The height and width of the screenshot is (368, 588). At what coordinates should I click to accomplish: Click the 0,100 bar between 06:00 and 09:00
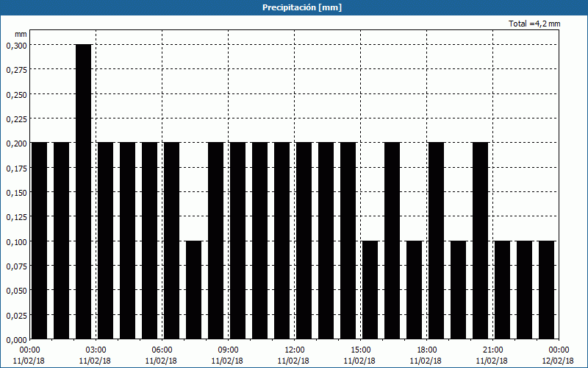tap(194, 290)
